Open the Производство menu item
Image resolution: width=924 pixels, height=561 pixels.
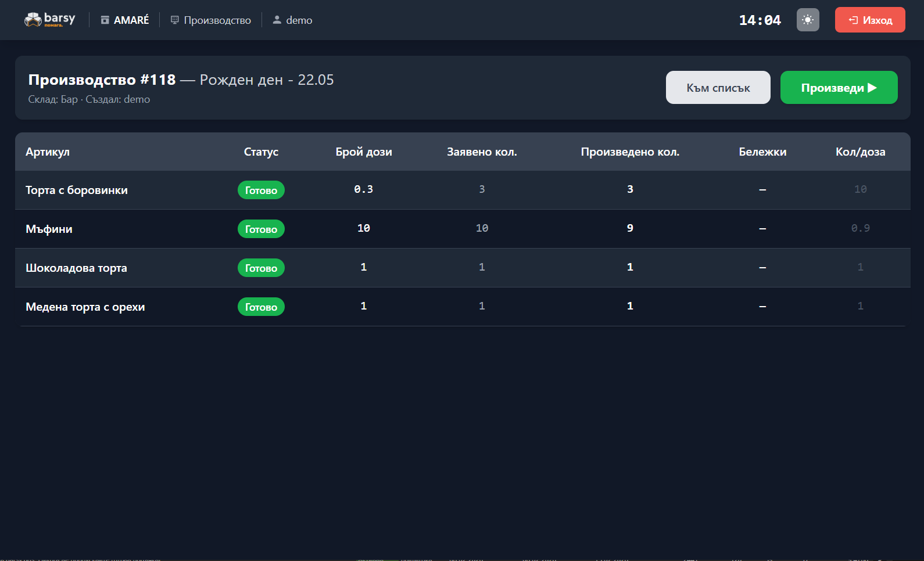point(210,20)
